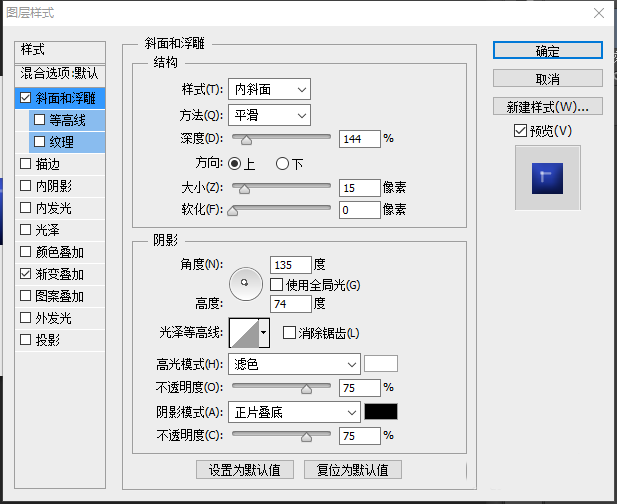Check the 描边 checkbox
The width and height of the screenshot is (617, 504).
coord(26,164)
